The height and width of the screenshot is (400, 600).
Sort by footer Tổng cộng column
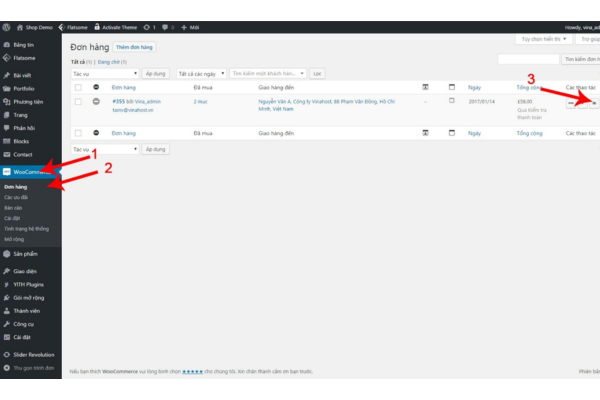pos(529,133)
